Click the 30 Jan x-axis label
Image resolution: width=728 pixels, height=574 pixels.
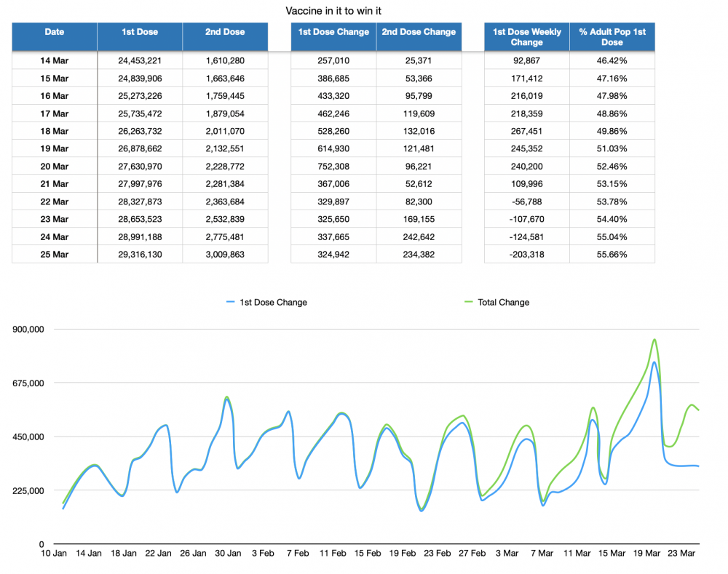click(x=228, y=553)
